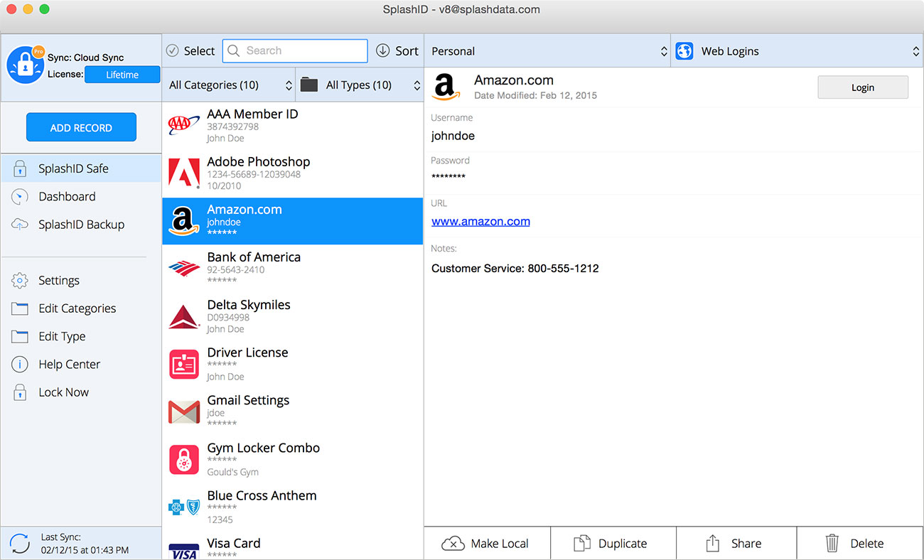
Task: Click the Web Logins globe icon
Action: click(684, 51)
